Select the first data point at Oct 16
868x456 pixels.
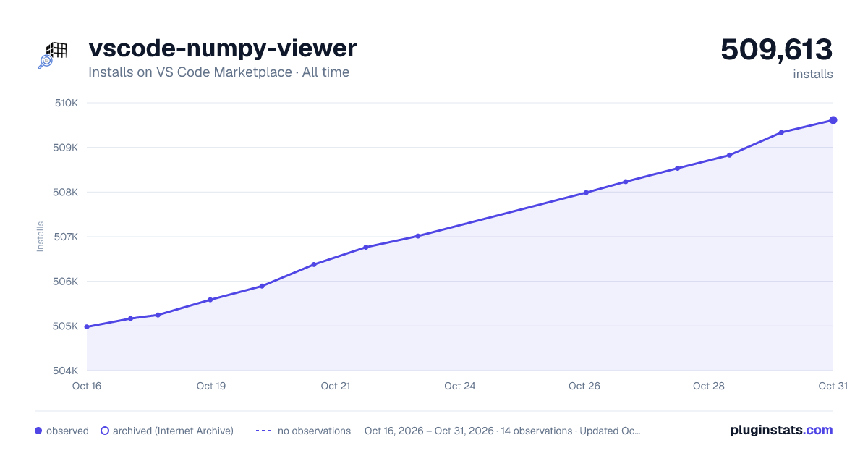[87, 327]
